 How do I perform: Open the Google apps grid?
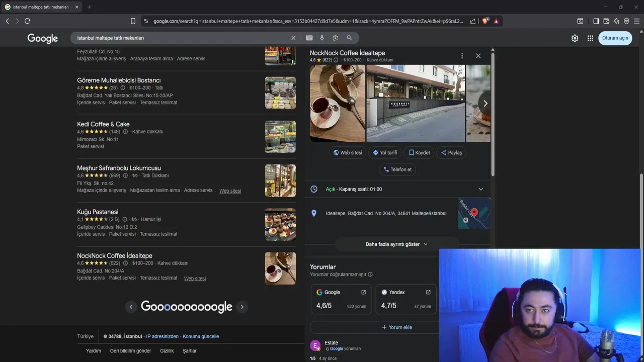pos(590,38)
